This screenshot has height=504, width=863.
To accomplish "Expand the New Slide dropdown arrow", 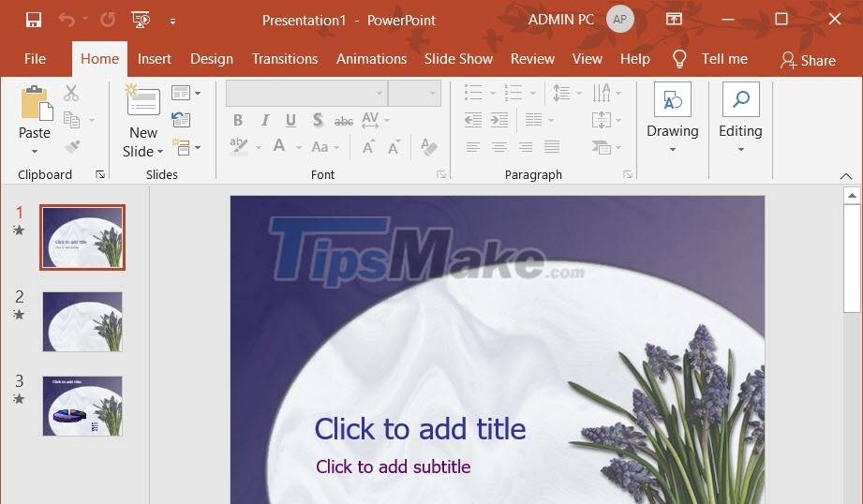I will tap(160, 152).
